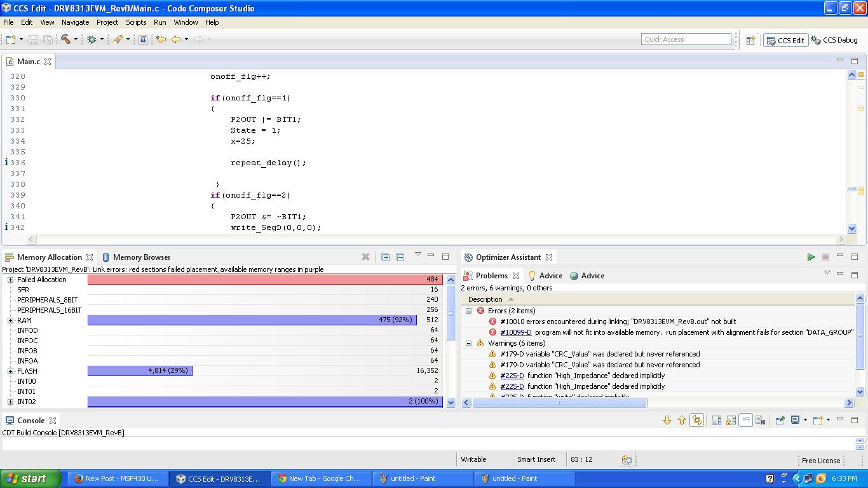Open the Build hammer dropdown arrow
Image resolution: width=868 pixels, height=488 pixels.
76,39
